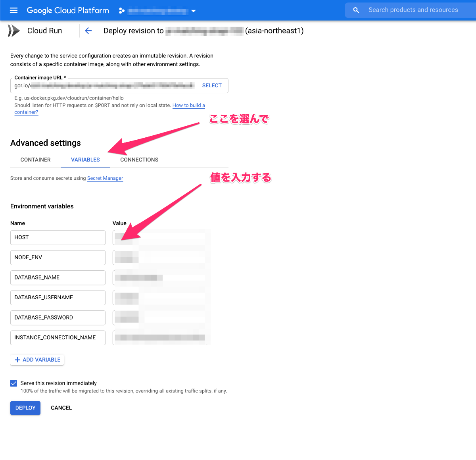The image size is (476, 460).
Task: Click the Cloud Run product logo icon
Action: [x=14, y=31]
